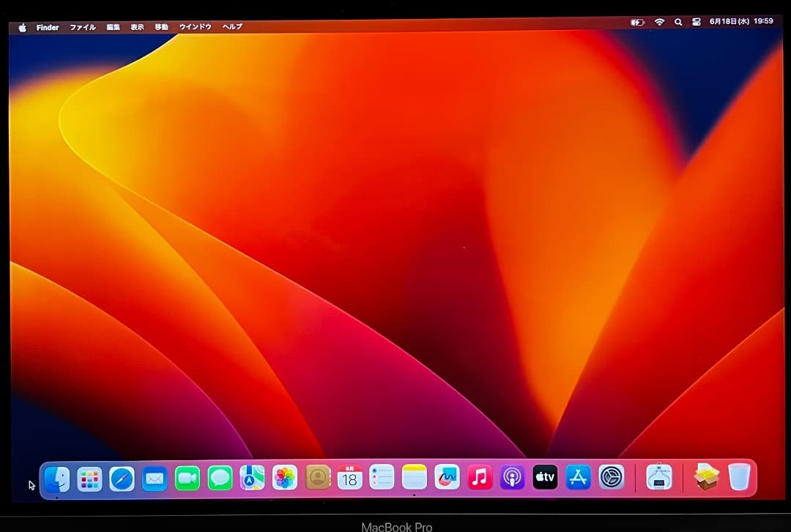Open the Mail app
The width and height of the screenshot is (791, 532).
(x=155, y=479)
